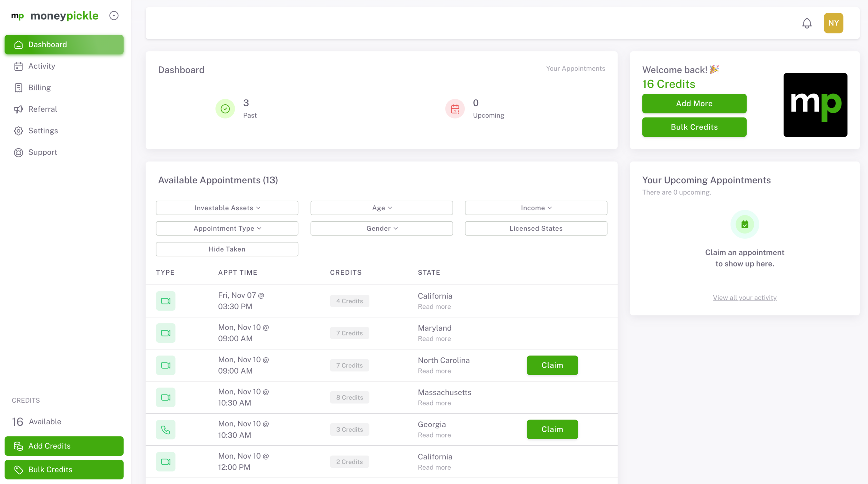Go to Billing in the sidebar
The width and height of the screenshot is (868, 484).
click(x=39, y=87)
